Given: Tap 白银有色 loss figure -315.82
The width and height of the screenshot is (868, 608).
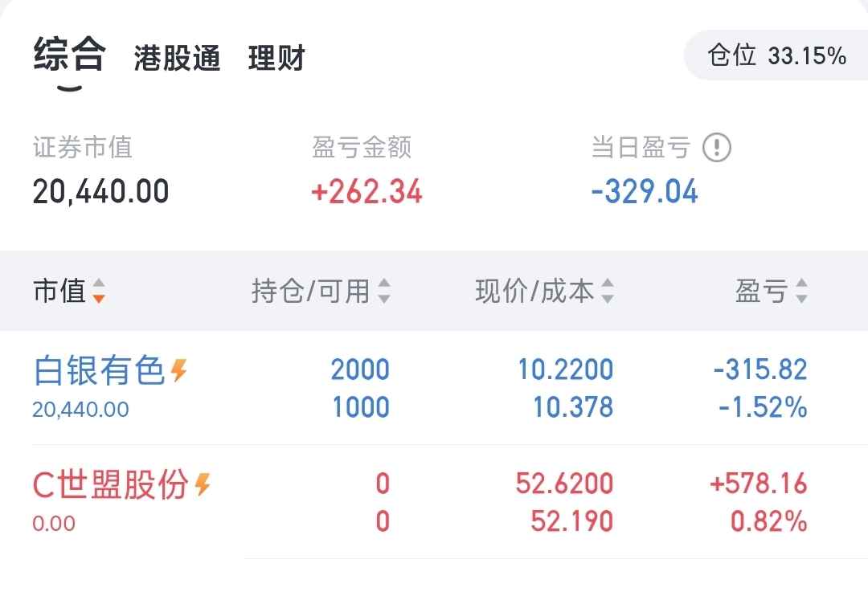Looking at the screenshot, I should tap(760, 369).
